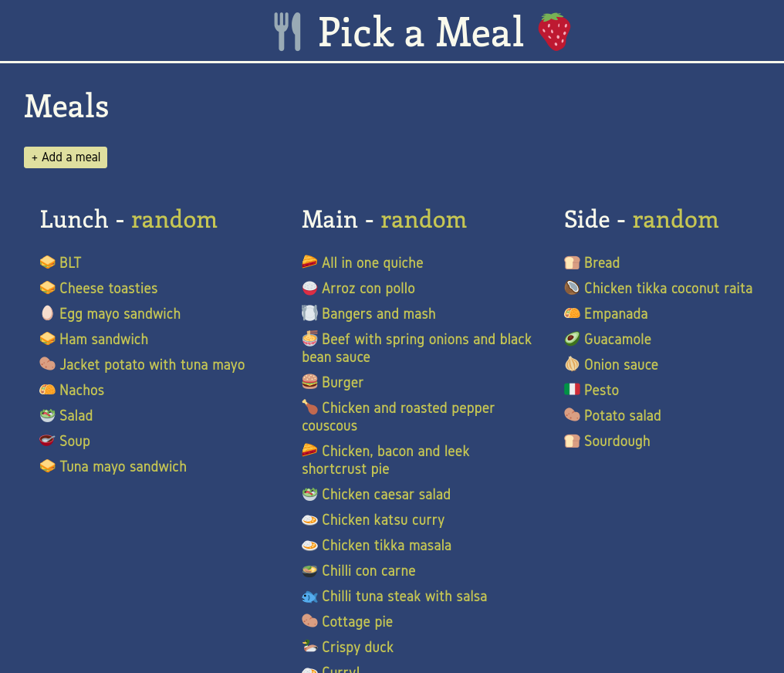Open the Pick a Meal header title
This screenshot has height=673, width=784.
[421, 32]
